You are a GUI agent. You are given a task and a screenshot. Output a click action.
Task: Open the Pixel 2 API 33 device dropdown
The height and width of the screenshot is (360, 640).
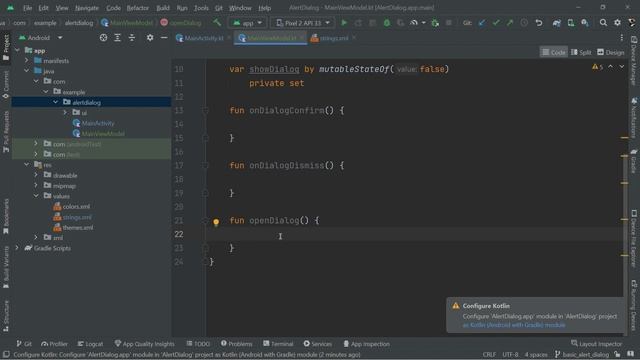302,23
